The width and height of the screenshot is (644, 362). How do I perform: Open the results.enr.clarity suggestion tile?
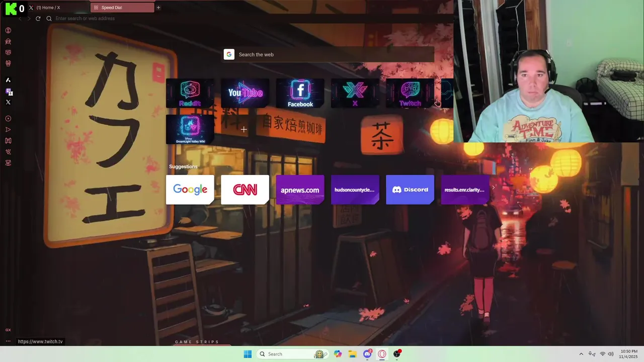465,190
